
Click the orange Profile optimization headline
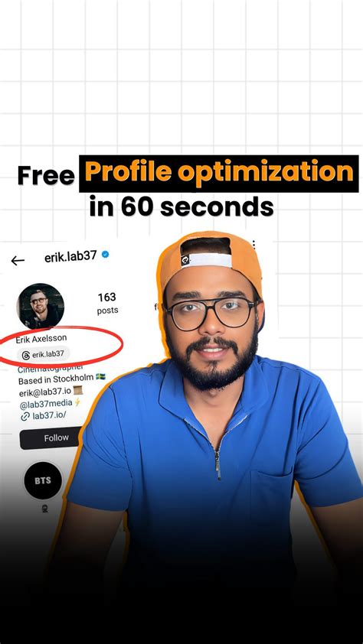tap(219, 174)
